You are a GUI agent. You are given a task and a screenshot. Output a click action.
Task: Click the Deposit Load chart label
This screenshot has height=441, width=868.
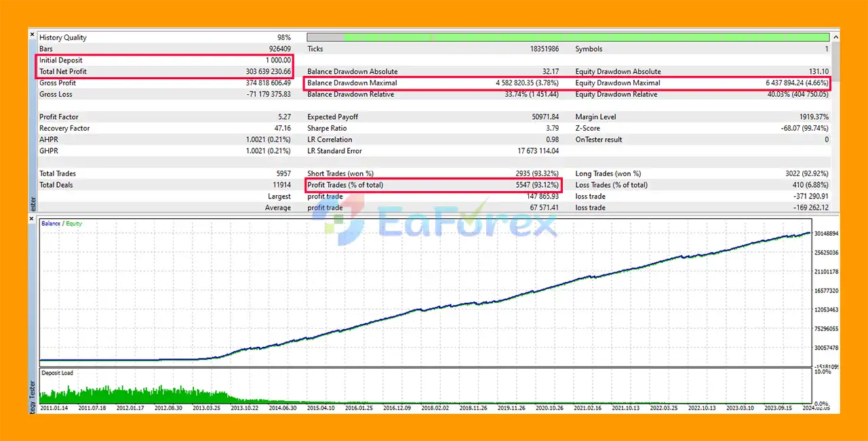[57, 373]
